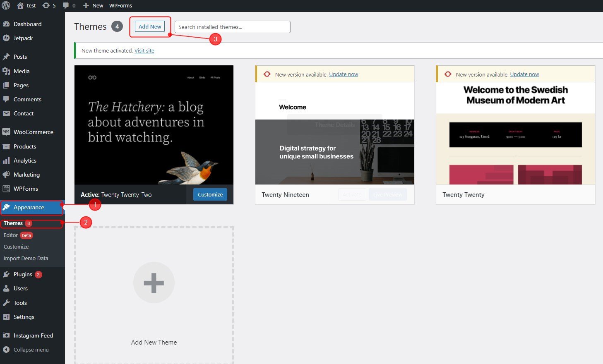
Task: Click the Posts pin icon
Action: 6,57
